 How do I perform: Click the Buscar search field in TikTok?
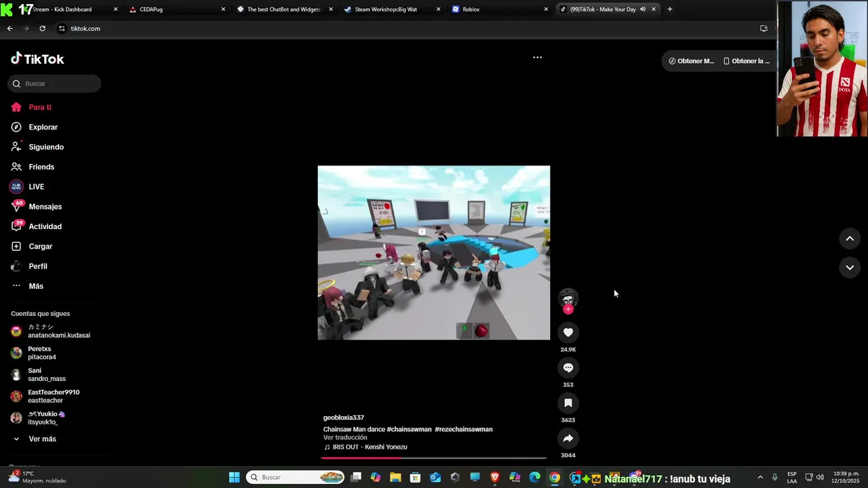point(54,83)
